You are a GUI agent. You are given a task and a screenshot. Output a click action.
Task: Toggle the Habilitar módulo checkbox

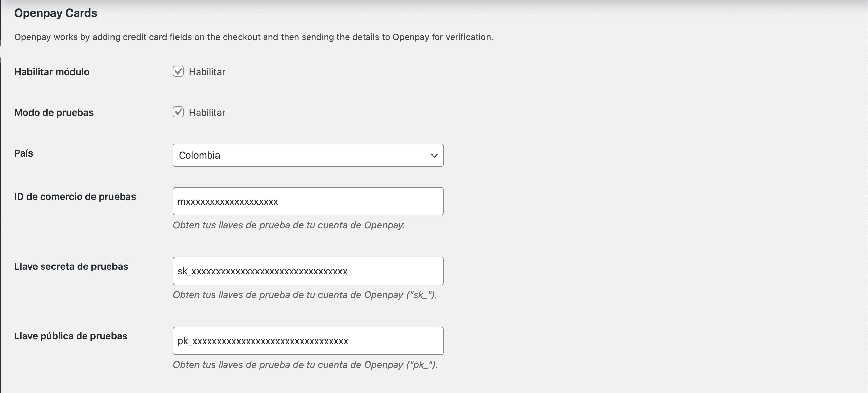tap(178, 71)
